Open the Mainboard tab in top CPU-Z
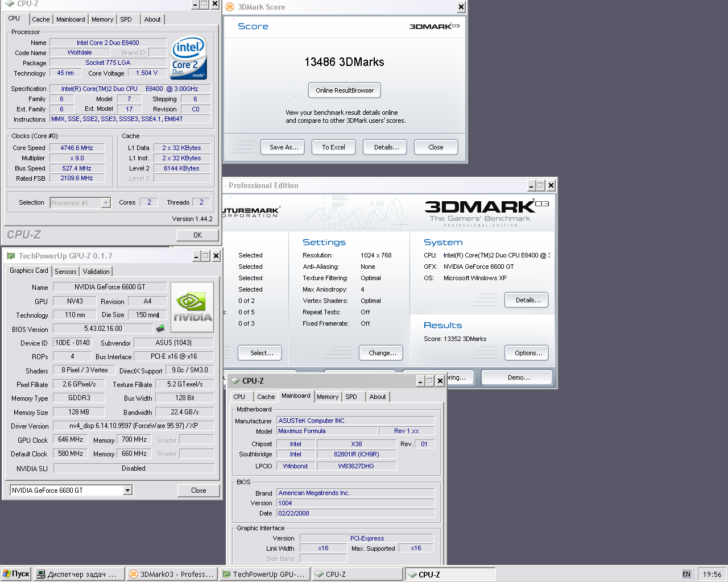The height and width of the screenshot is (582, 728). pos(71,19)
